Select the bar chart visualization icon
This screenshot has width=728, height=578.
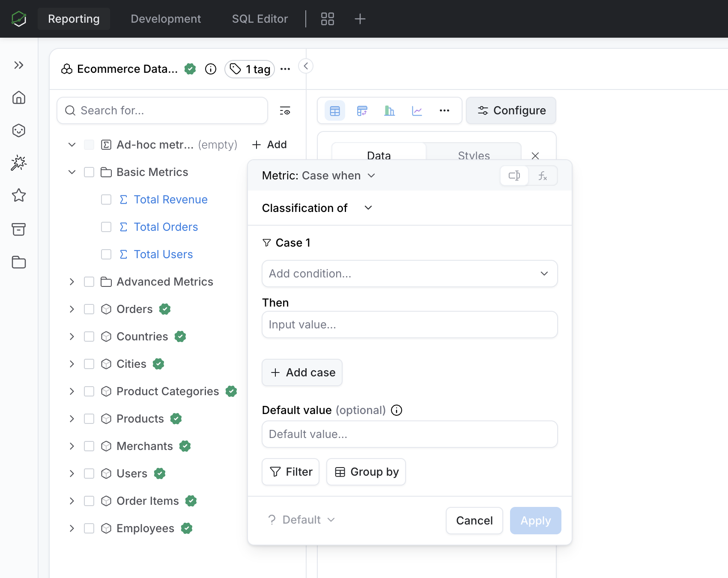click(390, 111)
